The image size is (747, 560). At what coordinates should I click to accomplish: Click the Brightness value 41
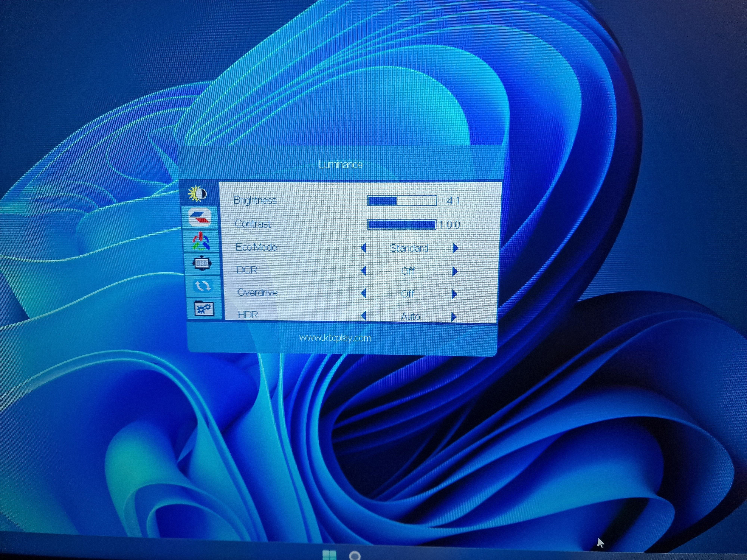453,201
